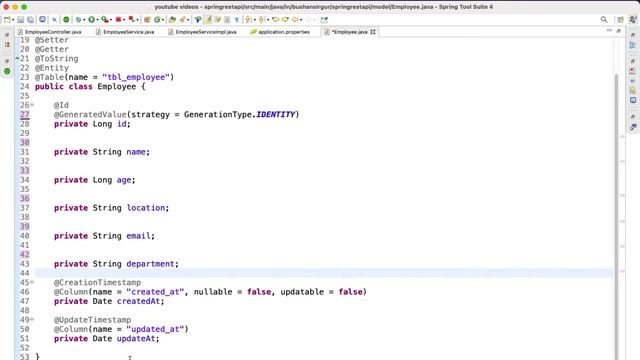The height and width of the screenshot is (360, 640).
Task: Open dropdown arrow next to Back arrow
Action: click(x=301, y=20)
